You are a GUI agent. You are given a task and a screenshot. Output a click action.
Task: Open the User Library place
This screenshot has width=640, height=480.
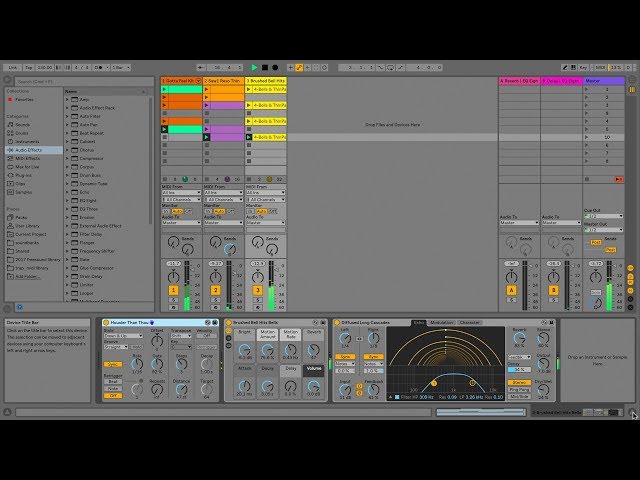pos(27,226)
